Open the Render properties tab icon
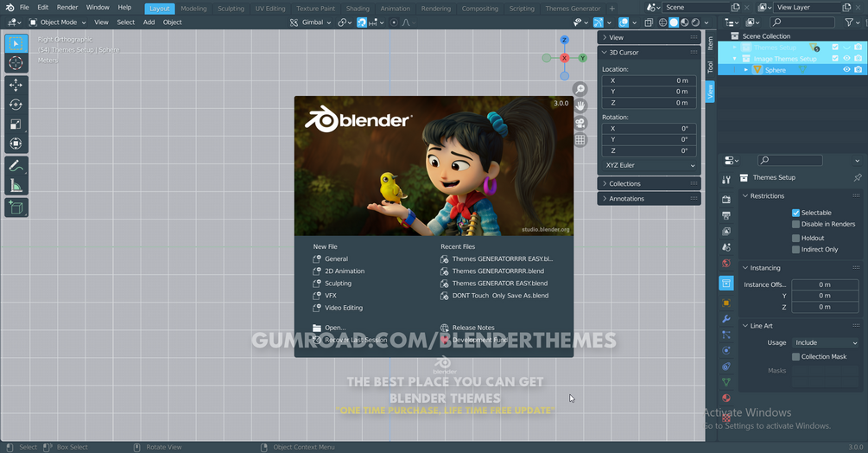This screenshot has height=453, width=868. [x=726, y=200]
